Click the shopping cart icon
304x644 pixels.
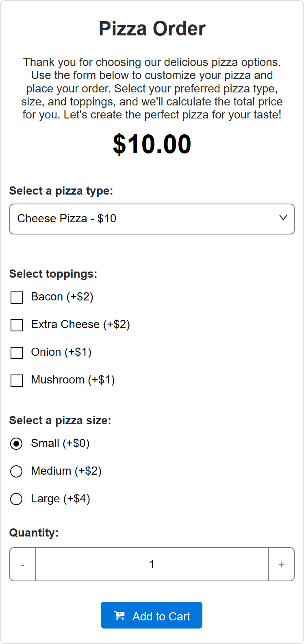(x=119, y=616)
